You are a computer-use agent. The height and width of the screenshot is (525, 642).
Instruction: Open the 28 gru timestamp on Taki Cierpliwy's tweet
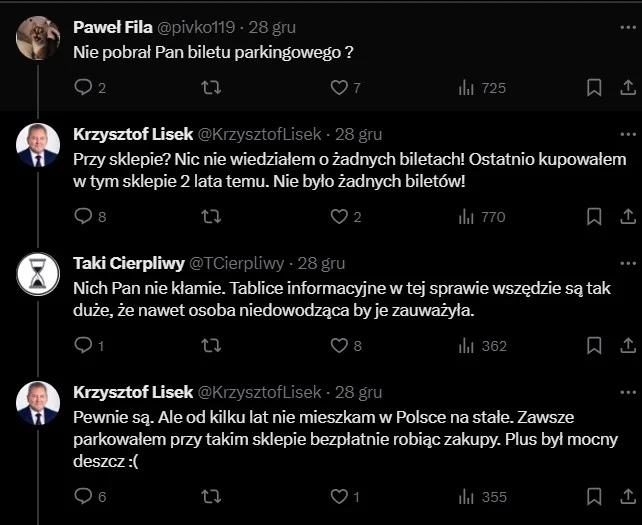[x=321, y=263]
